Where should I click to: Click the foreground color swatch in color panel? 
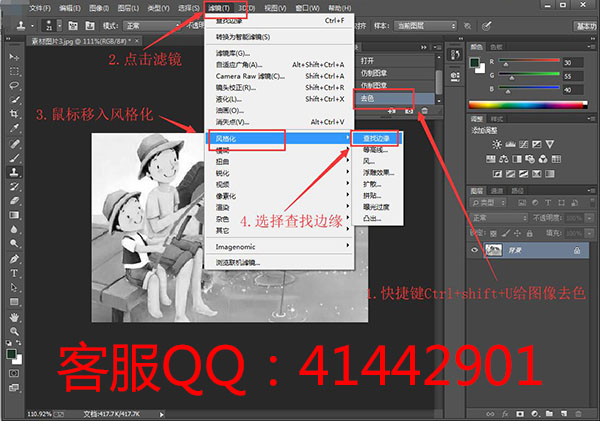pyautogui.click(x=475, y=63)
